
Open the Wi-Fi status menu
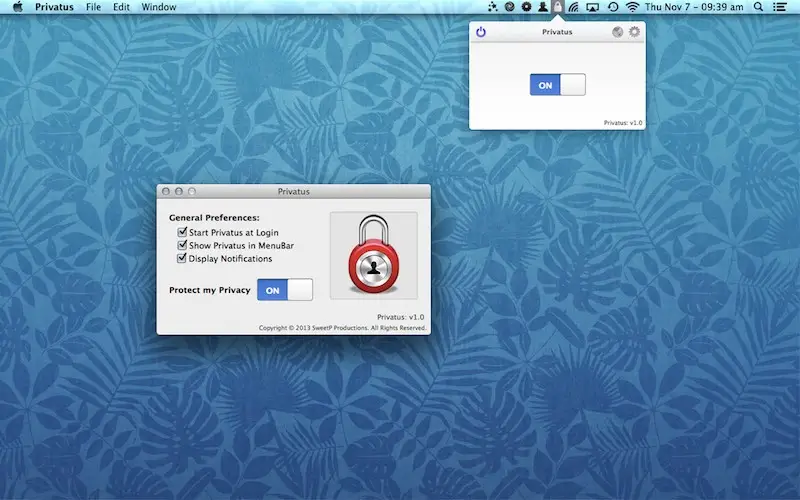click(x=632, y=7)
